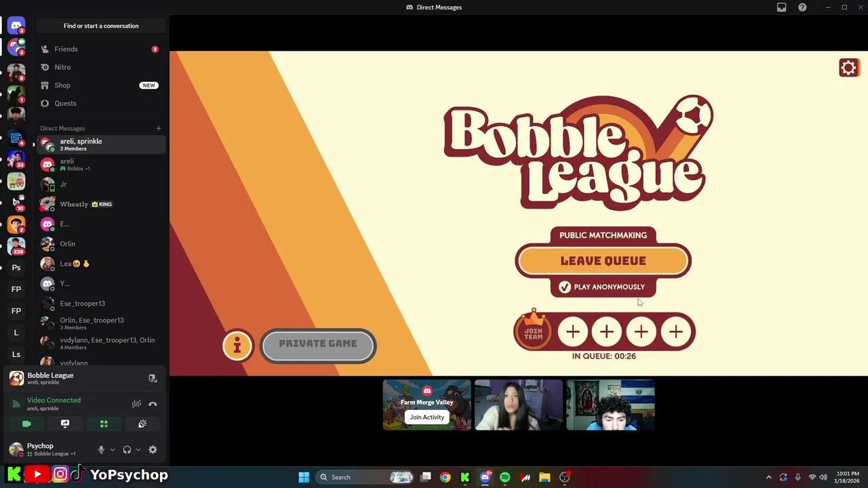Click the info button beside Private Game
This screenshot has height=488, width=868.
[x=237, y=346]
